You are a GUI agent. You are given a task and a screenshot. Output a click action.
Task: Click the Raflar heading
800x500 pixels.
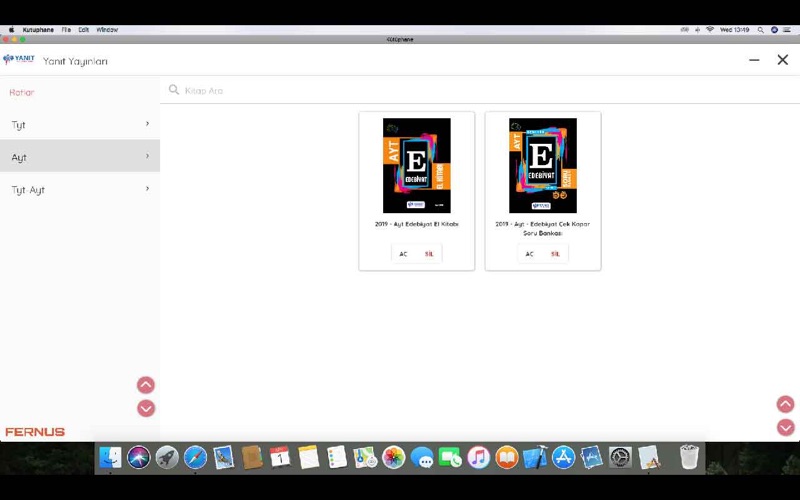click(21, 92)
